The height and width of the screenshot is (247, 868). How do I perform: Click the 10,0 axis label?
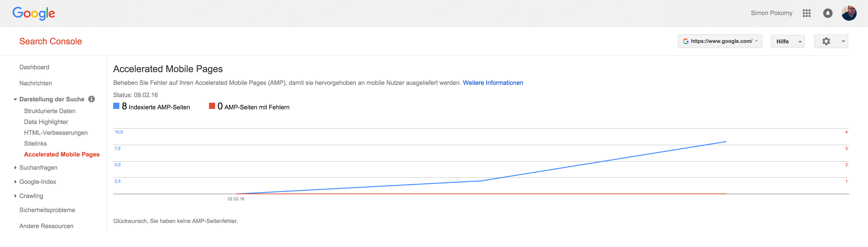[x=119, y=132]
